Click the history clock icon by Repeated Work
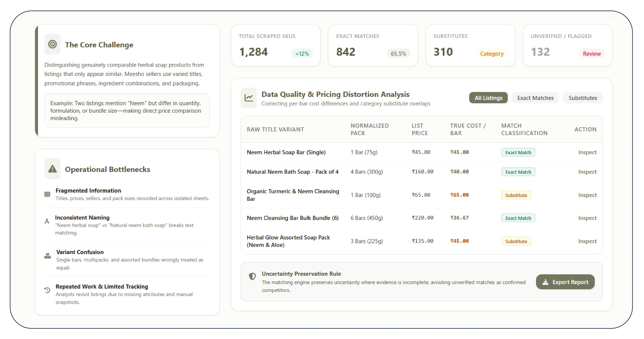 pos(47,290)
